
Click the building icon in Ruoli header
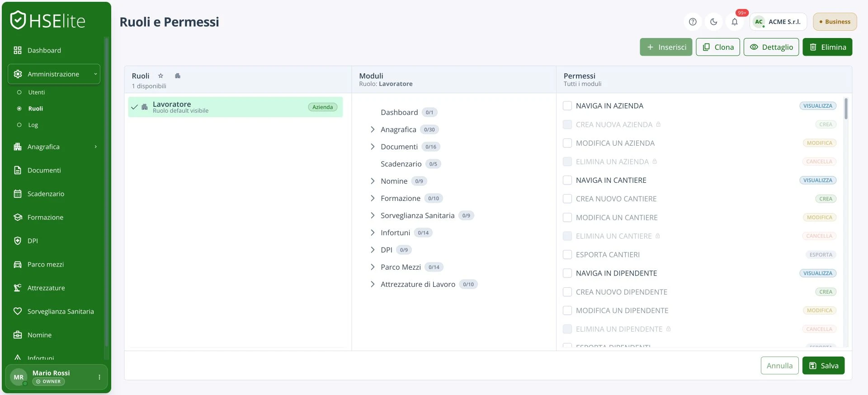point(178,76)
